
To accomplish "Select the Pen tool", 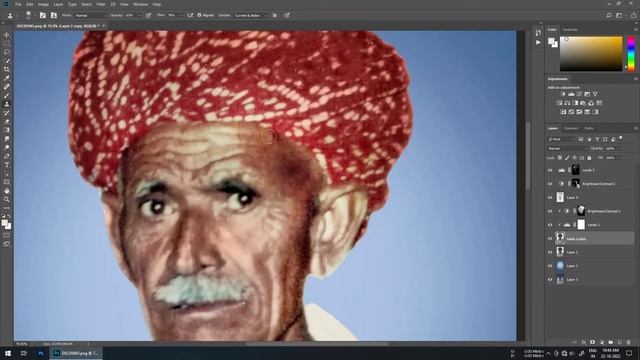I will [x=7, y=156].
